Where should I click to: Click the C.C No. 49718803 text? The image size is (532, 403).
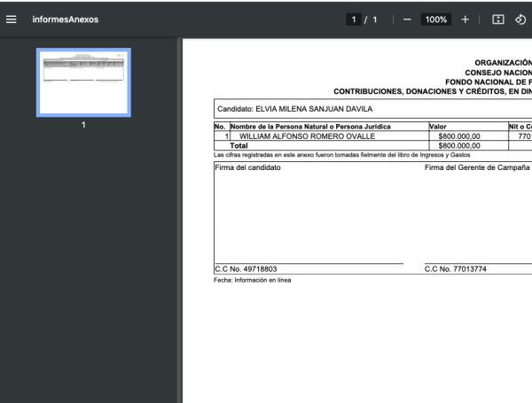point(246,269)
